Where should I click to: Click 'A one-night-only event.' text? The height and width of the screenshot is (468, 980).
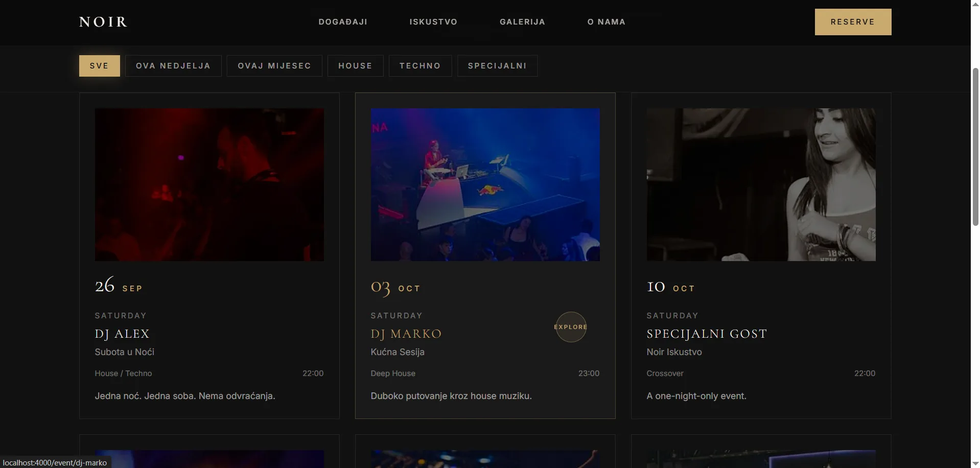(696, 396)
